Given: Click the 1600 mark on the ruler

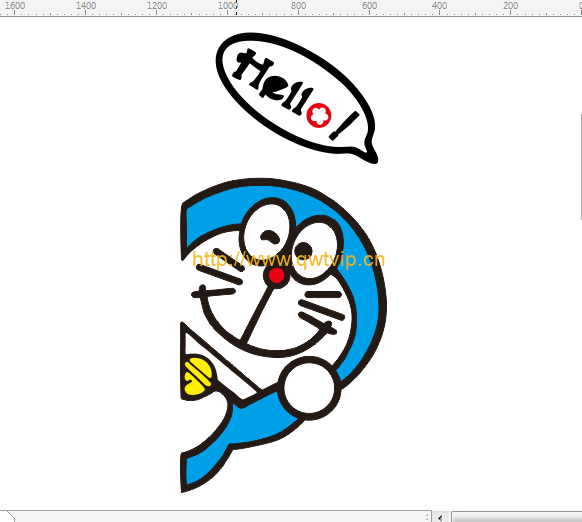Looking at the screenshot, I should [15, 6].
